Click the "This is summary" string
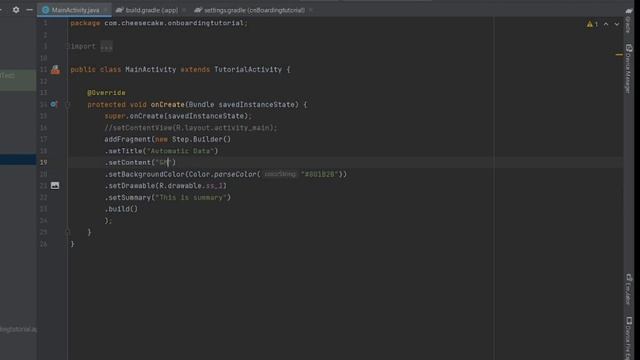 pos(191,198)
